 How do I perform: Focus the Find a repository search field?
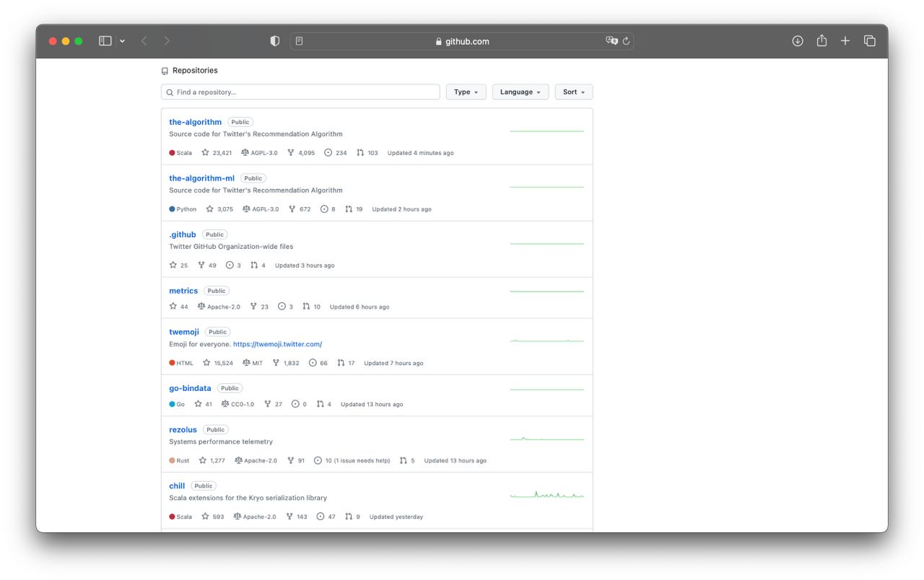(x=300, y=92)
